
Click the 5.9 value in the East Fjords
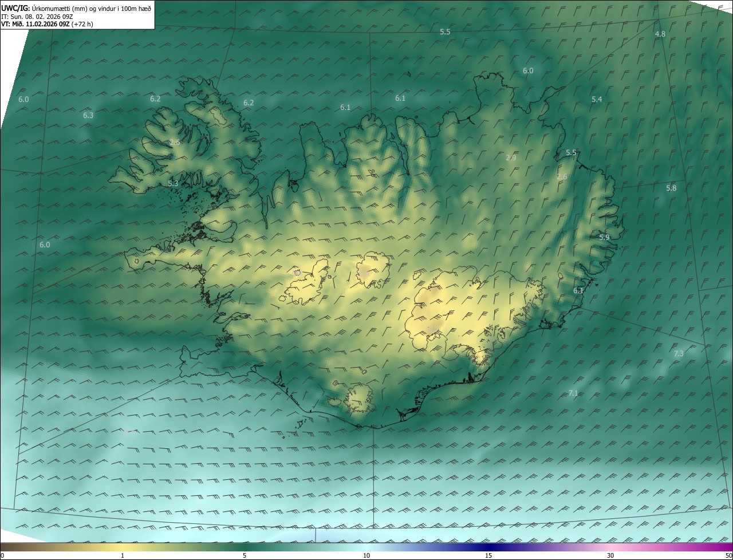tap(604, 237)
